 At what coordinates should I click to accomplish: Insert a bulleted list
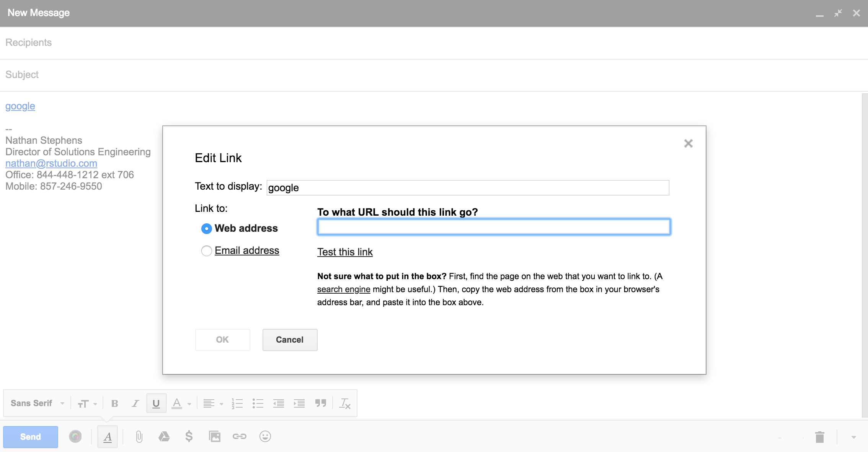coord(258,403)
